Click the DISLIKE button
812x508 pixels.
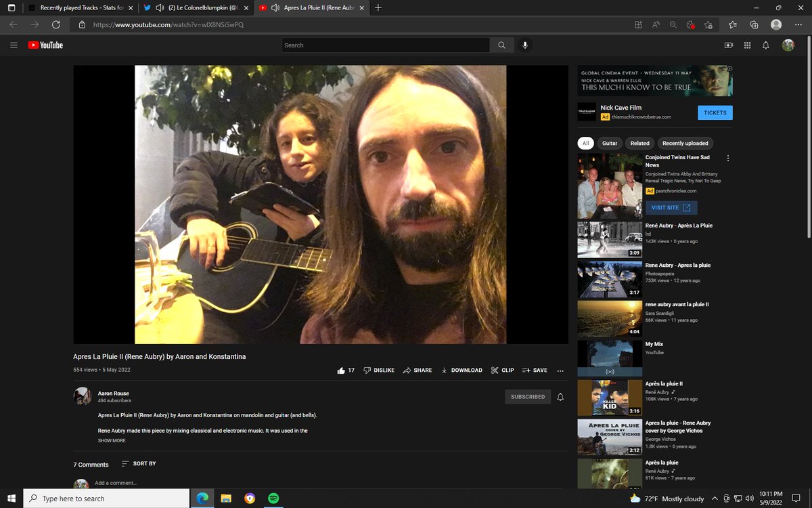pyautogui.click(x=379, y=371)
